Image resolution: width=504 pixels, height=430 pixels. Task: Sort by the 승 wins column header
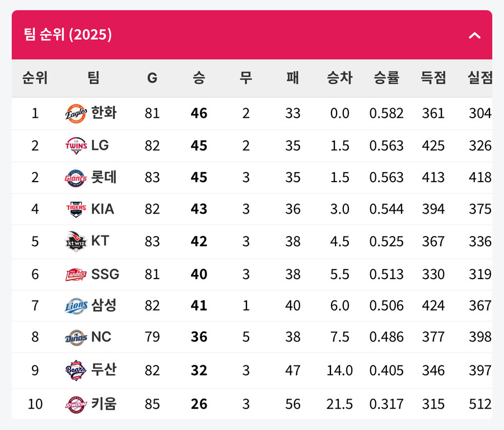point(199,78)
